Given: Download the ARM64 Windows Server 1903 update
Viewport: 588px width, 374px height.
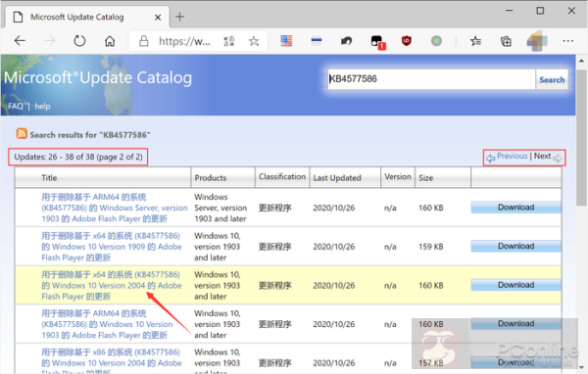Looking at the screenshot, I should coord(516,208).
